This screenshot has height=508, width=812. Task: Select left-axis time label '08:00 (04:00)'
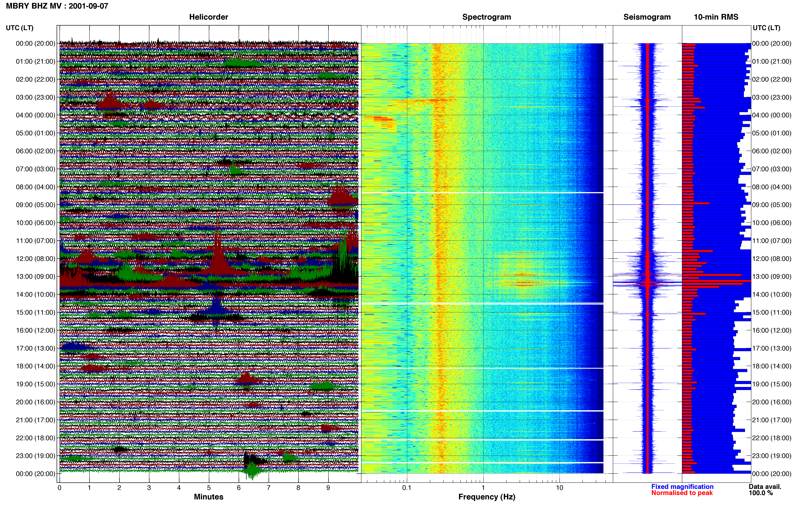coord(36,187)
